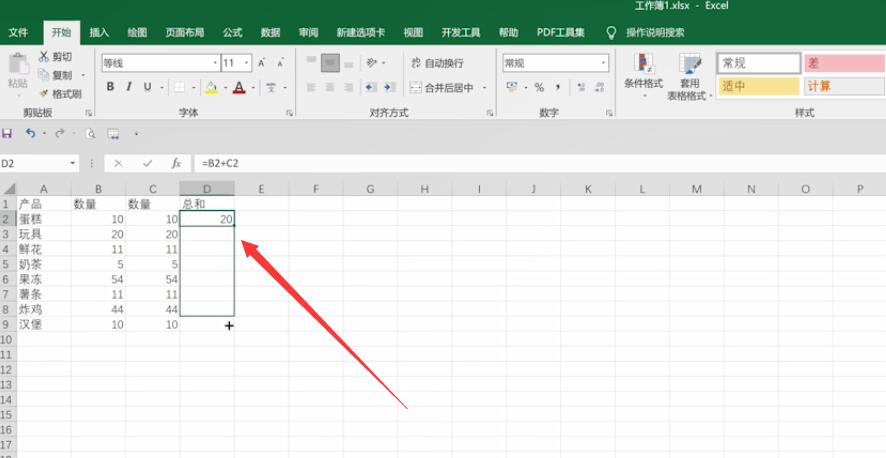
Task: Select the Format Painter (格式刷) tool
Action: coord(60,94)
